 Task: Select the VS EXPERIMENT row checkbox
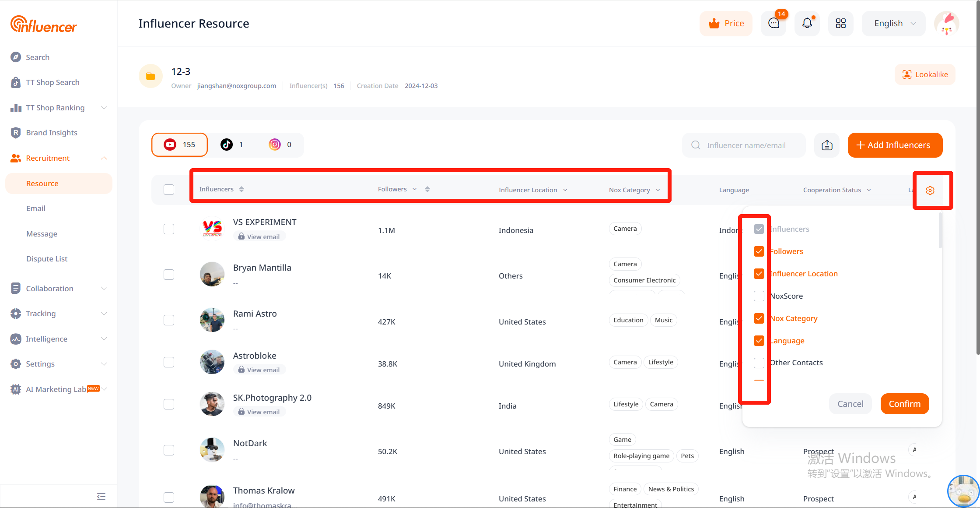click(x=169, y=229)
